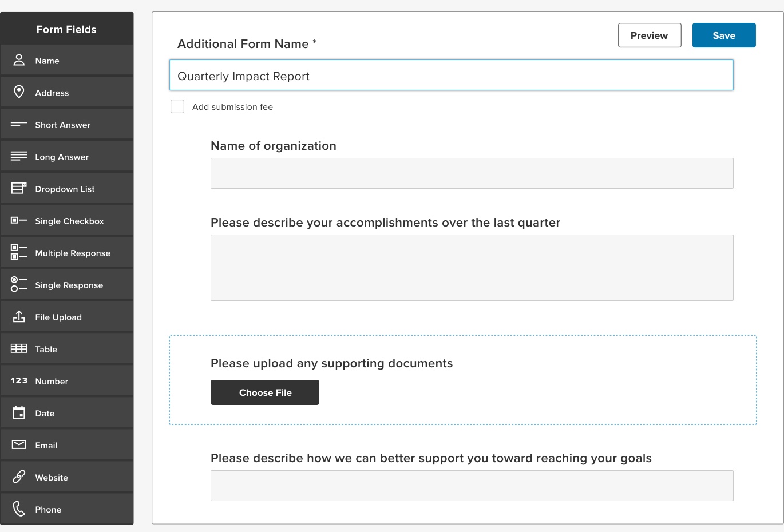Image resolution: width=784 pixels, height=532 pixels.
Task: Click the Choose File button
Action: click(265, 392)
